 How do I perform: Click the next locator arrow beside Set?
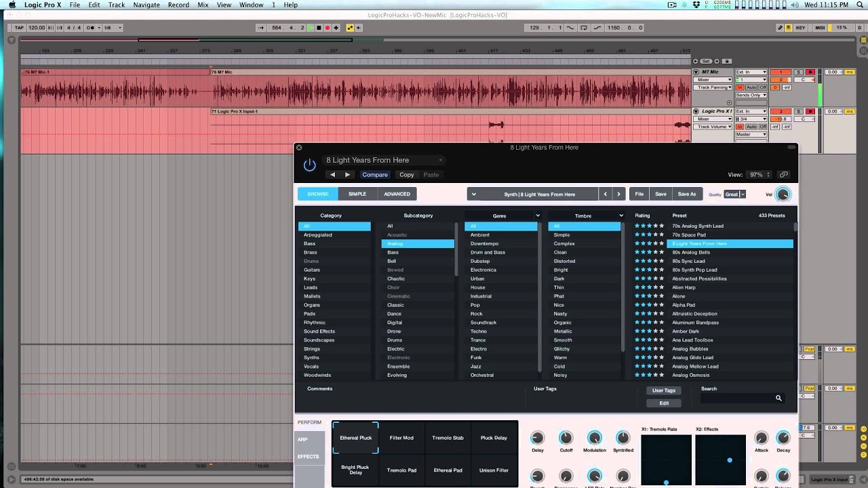point(717,61)
